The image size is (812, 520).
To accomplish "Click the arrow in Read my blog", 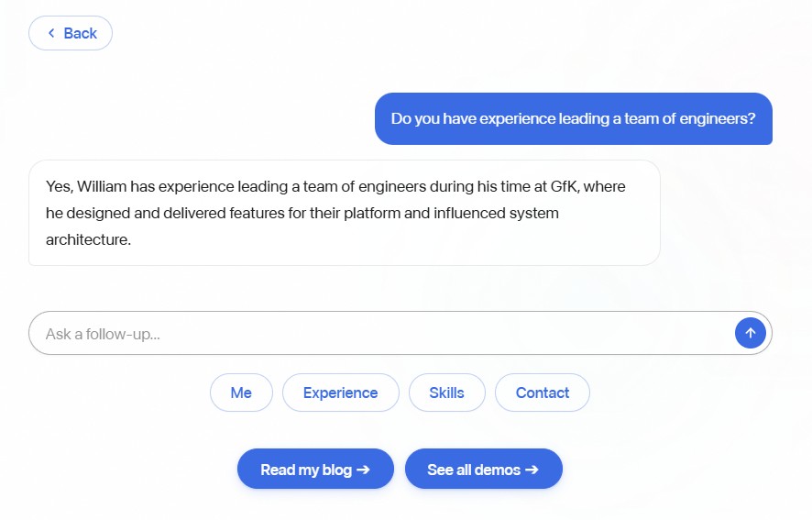I will point(363,470).
